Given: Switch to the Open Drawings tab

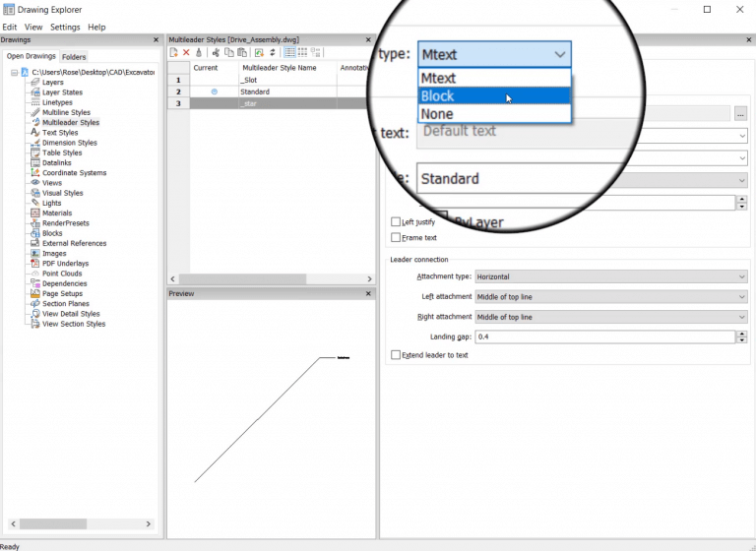Looking at the screenshot, I should click(x=31, y=56).
